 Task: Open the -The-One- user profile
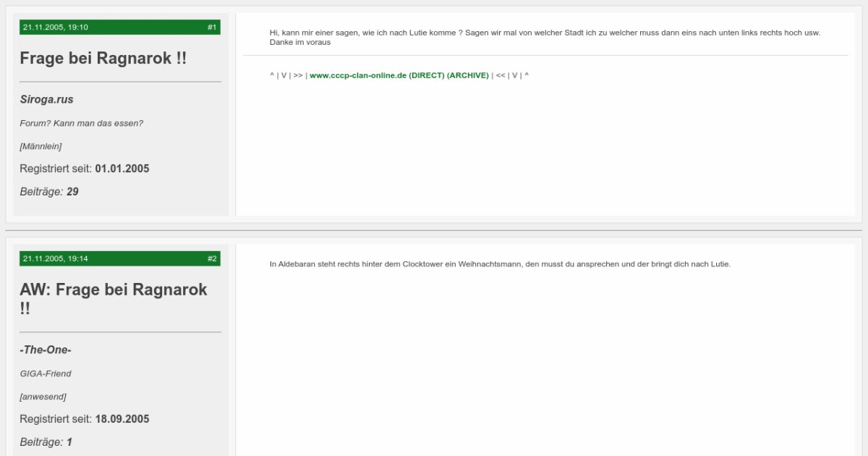point(45,350)
